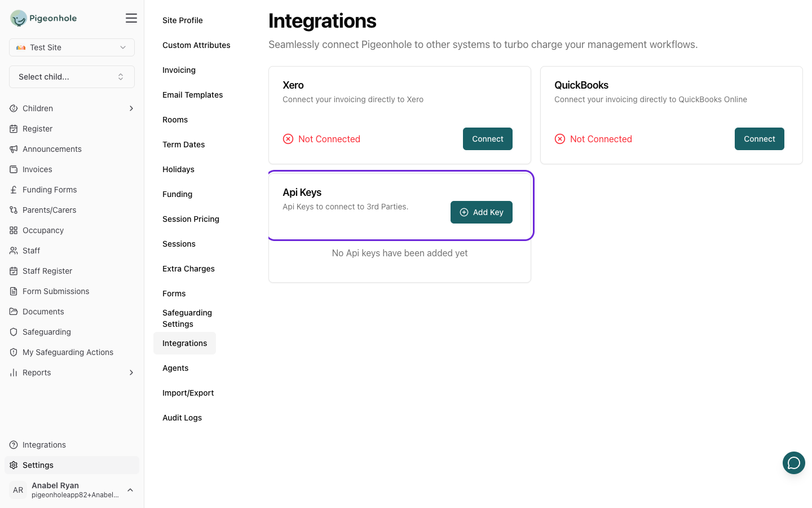Open the chat bubble widget
The width and height of the screenshot is (812, 508).
794,463
